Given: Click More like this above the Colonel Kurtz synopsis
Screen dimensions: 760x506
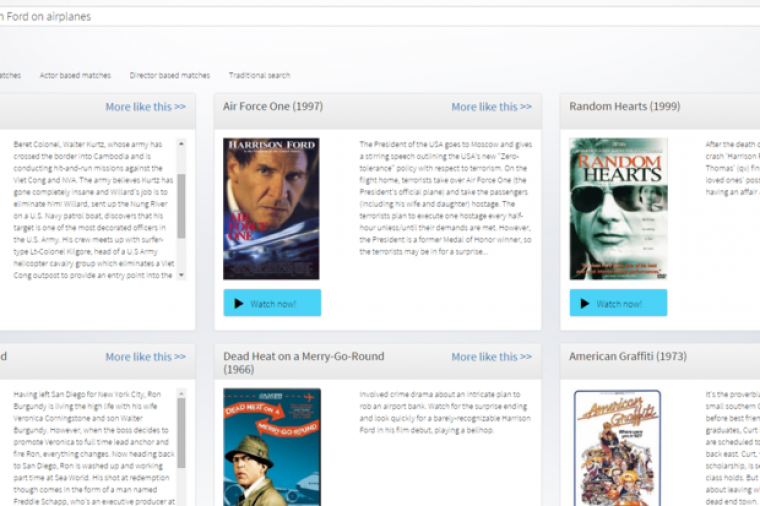Looking at the screenshot, I should [145, 107].
